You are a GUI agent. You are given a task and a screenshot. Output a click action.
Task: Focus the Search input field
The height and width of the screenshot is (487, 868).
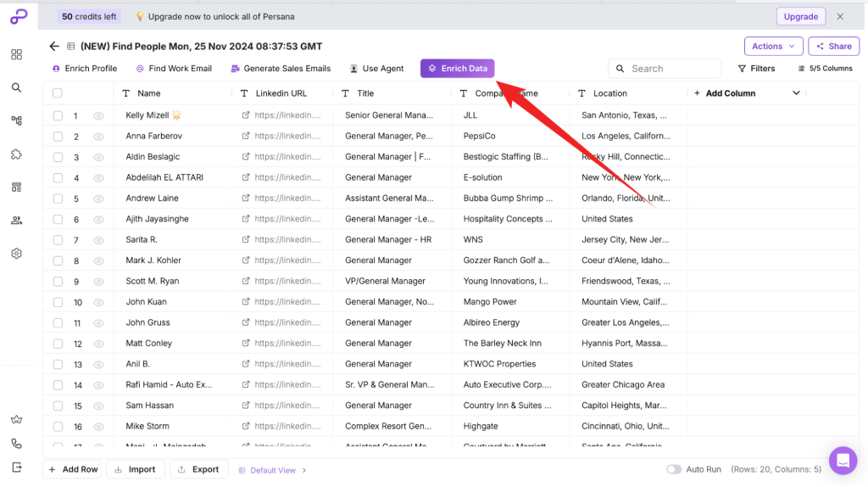[665, 69]
